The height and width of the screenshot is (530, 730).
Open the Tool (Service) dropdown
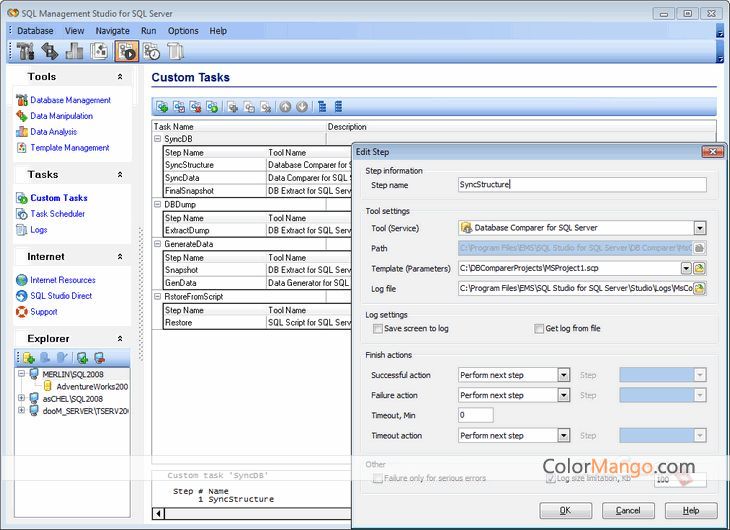[700, 228]
